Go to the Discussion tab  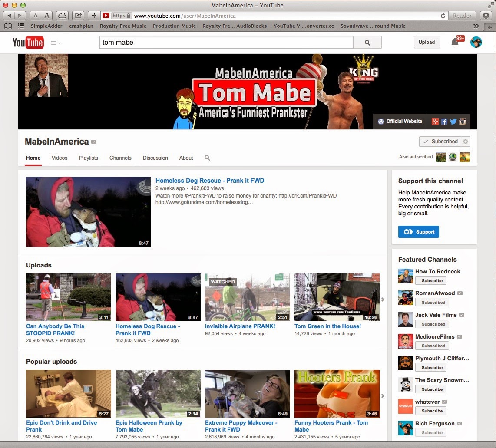pos(155,158)
